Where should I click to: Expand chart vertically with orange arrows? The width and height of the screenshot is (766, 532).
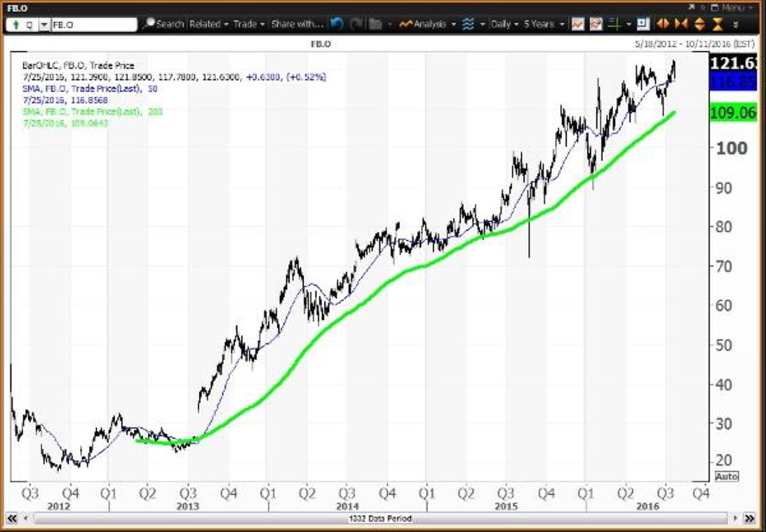[x=699, y=24]
